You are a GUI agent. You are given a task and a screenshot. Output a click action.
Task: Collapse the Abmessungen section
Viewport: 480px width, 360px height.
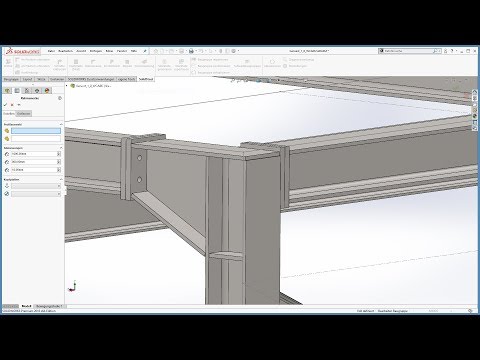click(x=61, y=148)
